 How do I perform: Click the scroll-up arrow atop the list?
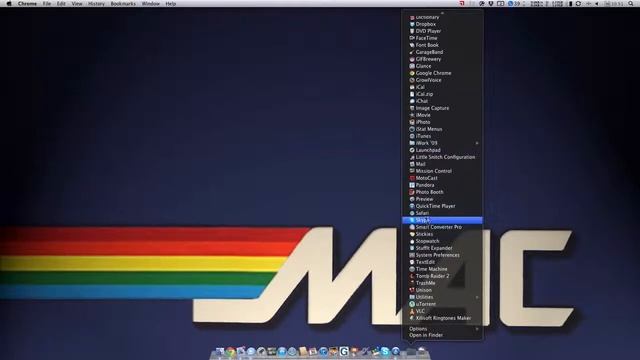(442, 13)
